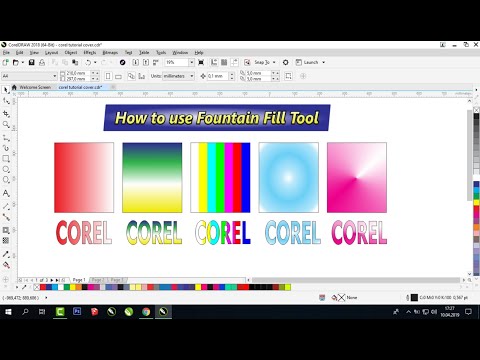
Task: Toggle treat as filled button
Action: 288,76
